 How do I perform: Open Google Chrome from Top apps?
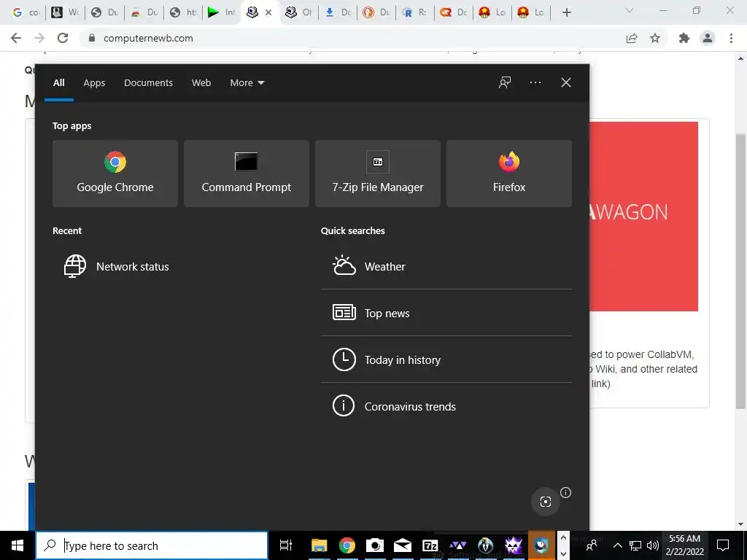click(x=115, y=174)
